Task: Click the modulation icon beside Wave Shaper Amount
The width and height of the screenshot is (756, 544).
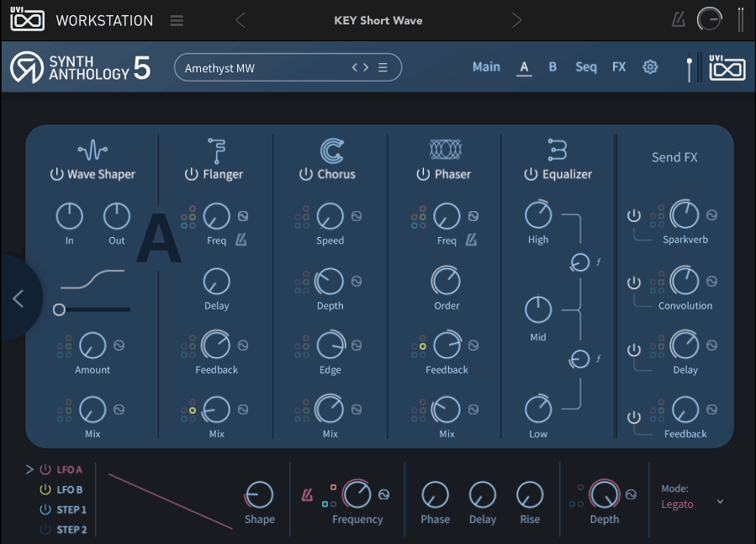Action: point(119,346)
